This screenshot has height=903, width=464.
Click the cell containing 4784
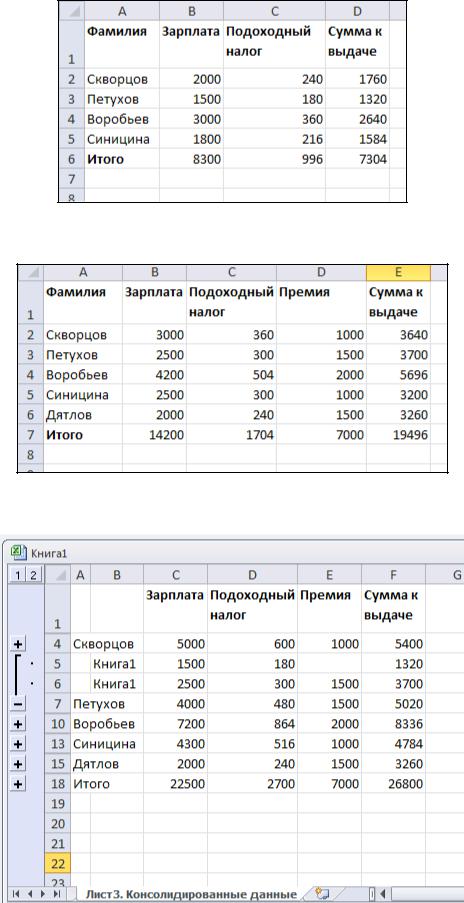pos(394,743)
